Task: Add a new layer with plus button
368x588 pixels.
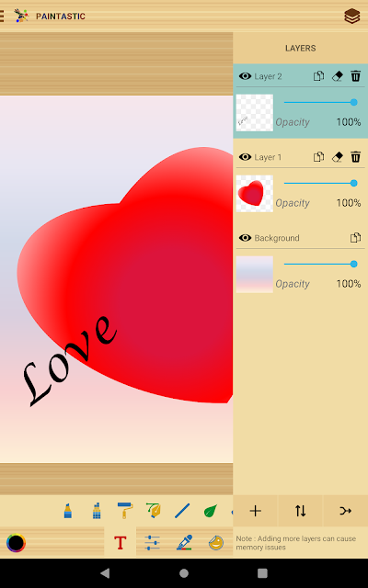Action: (x=256, y=511)
